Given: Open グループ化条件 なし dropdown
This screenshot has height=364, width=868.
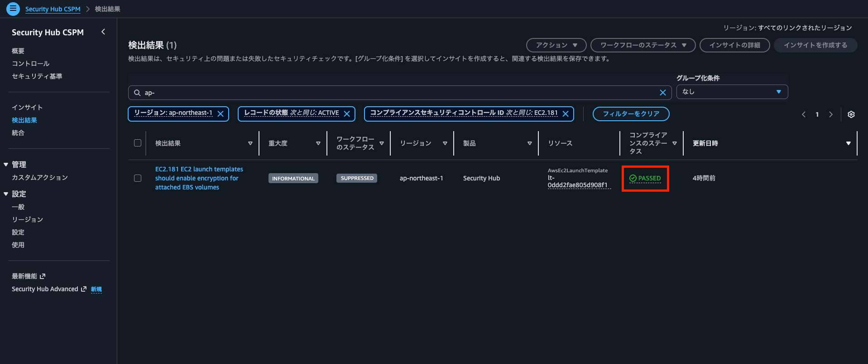Looking at the screenshot, I should coord(732,92).
